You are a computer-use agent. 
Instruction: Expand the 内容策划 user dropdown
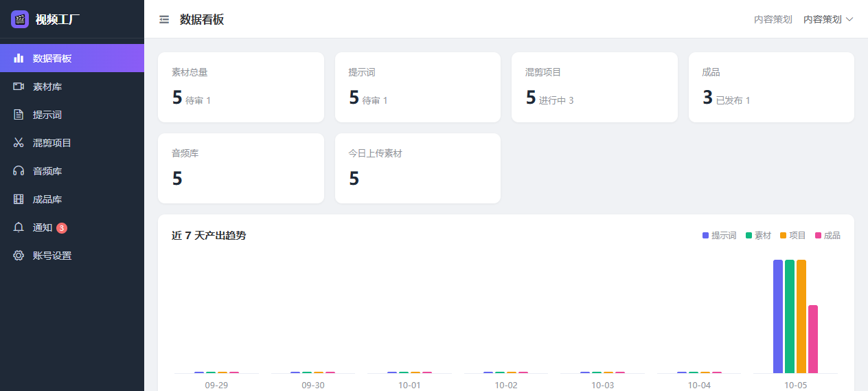point(828,19)
